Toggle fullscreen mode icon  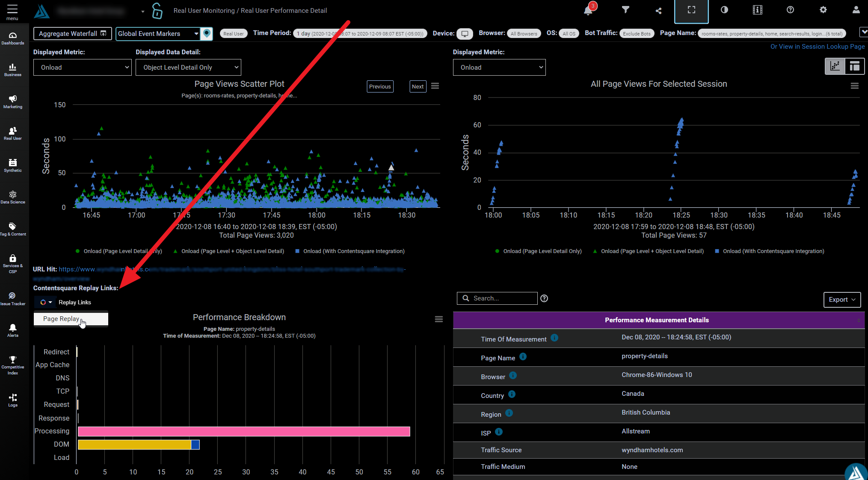(x=691, y=10)
